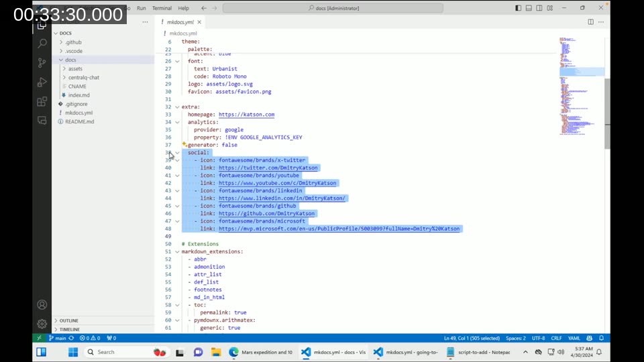Fold the extra block at line 32

pos(177,107)
